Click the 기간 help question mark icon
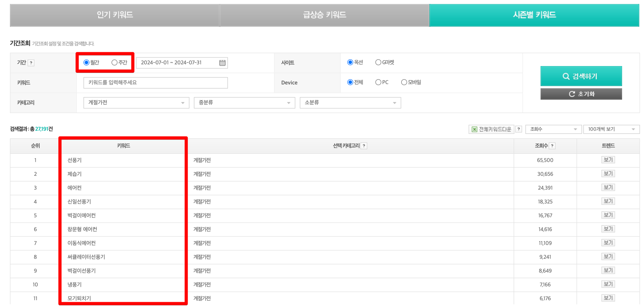644x306 pixels. 31,63
